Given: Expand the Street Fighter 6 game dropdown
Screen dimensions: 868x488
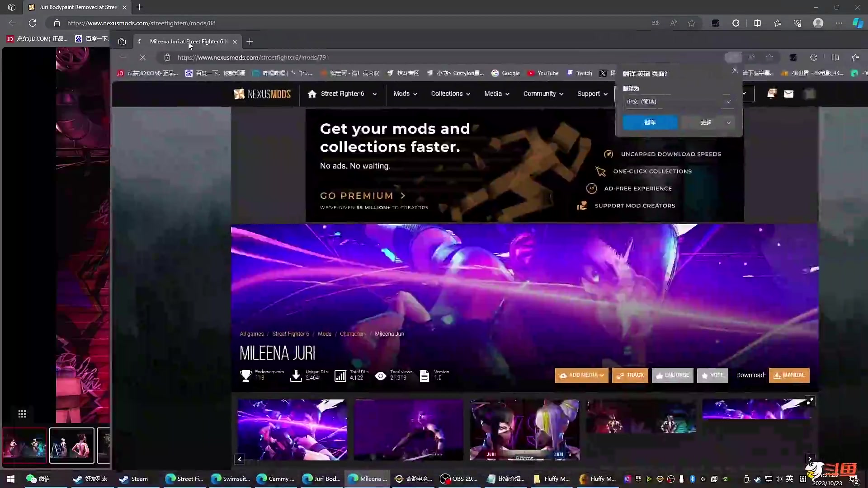Looking at the screenshot, I should 374,94.
